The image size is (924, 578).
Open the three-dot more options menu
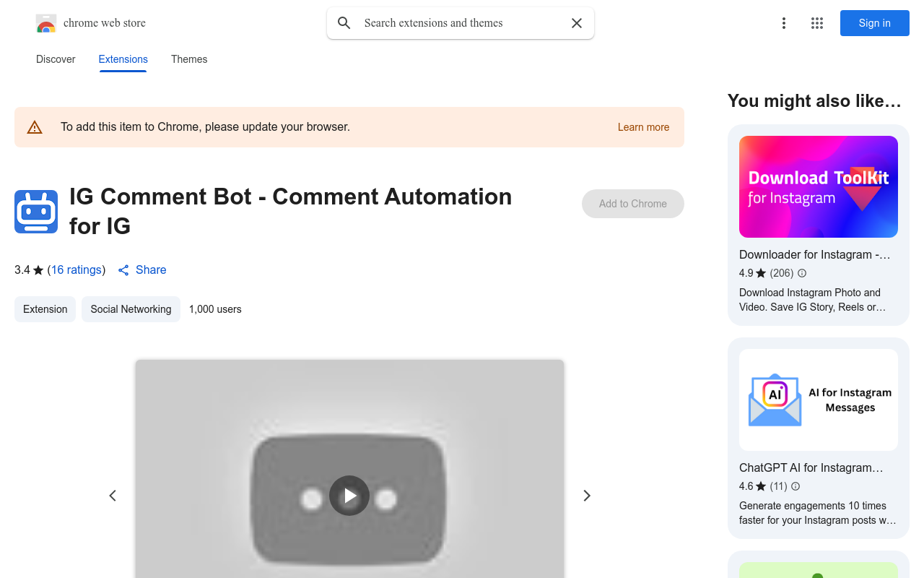(784, 23)
